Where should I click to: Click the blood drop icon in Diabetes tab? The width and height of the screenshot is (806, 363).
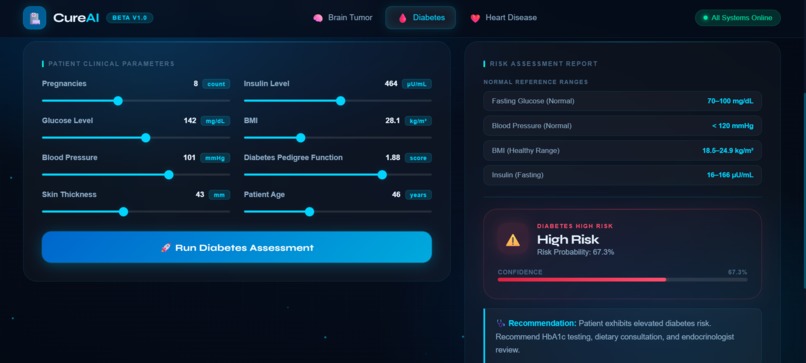(x=402, y=18)
